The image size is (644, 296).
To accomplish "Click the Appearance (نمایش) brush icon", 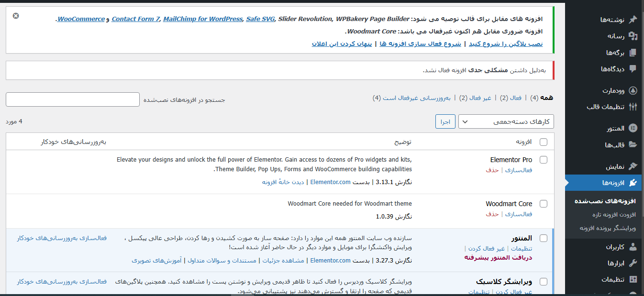I will [633, 166].
